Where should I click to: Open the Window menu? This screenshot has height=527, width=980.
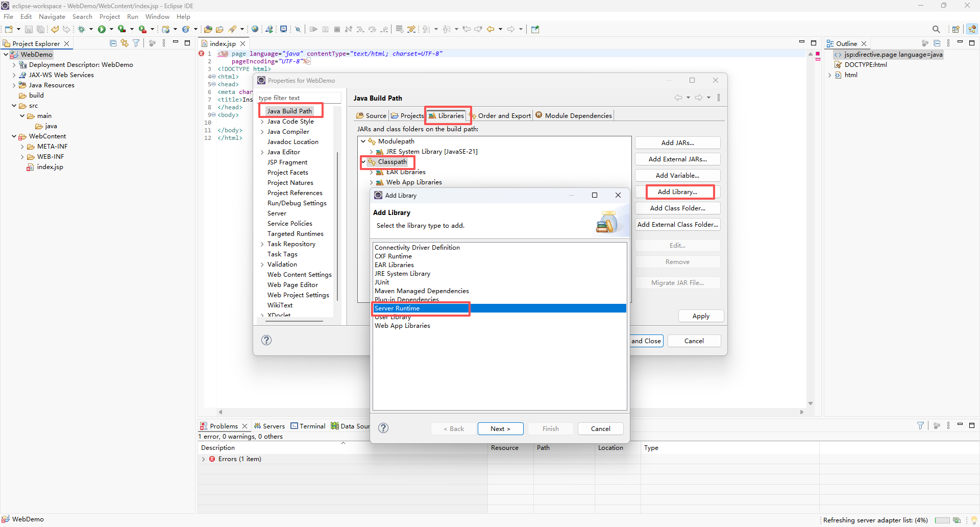coord(157,17)
